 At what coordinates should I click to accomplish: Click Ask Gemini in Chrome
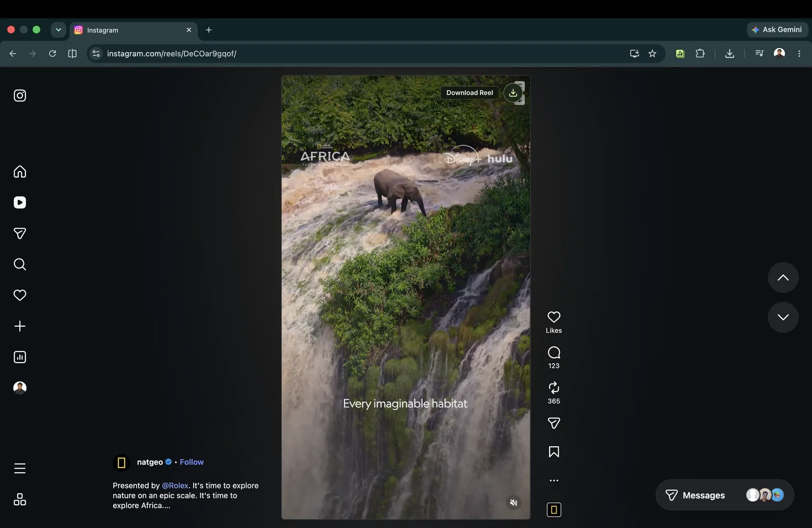click(777, 29)
